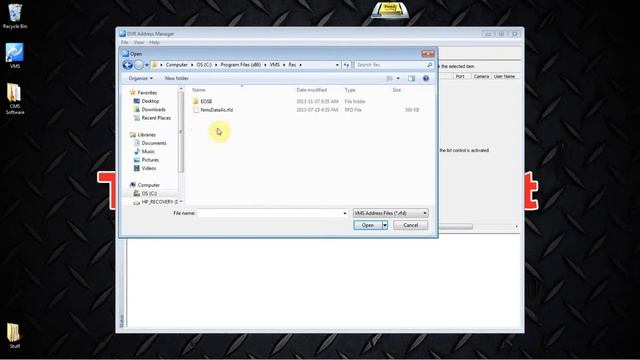Screen dimensions: 640x360
Task: Select Music library
Action: pyautogui.click(x=144, y=151)
